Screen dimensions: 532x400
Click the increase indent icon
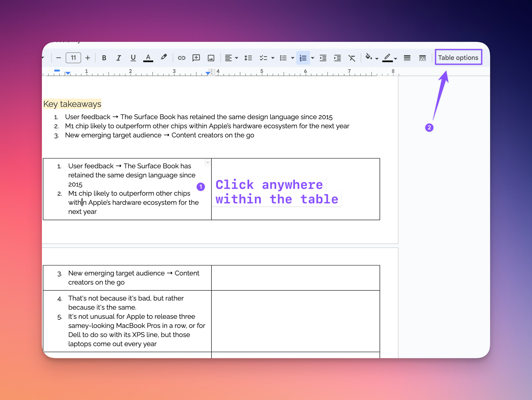pos(337,58)
